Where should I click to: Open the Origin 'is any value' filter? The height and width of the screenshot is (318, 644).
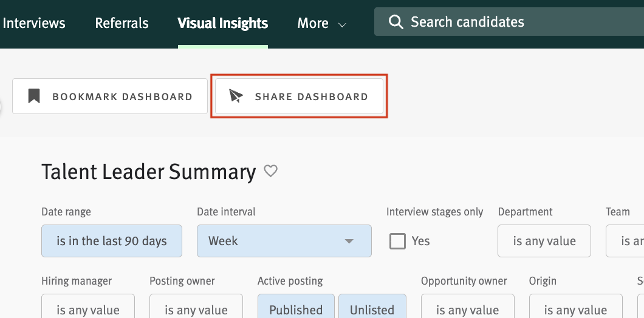575,306
